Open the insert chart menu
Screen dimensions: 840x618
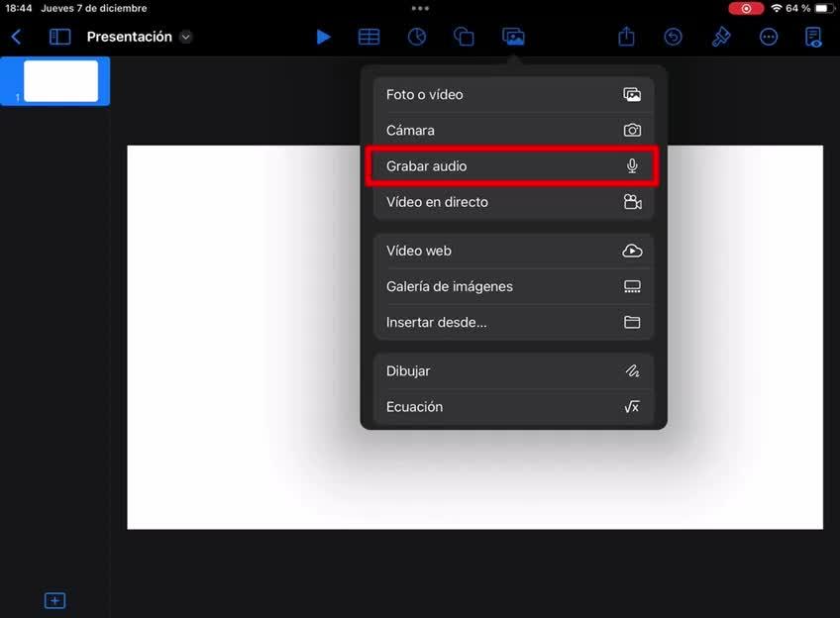tap(417, 37)
